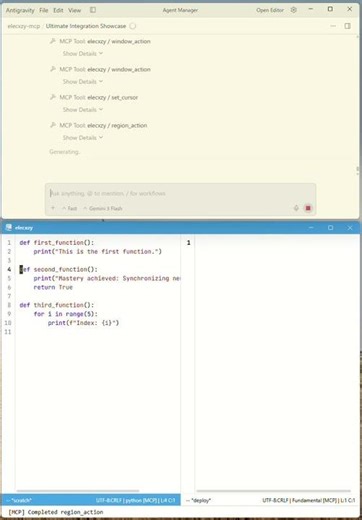Toggle the side panel icon at conversation header right
362x520 pixels.
[347, 26]
